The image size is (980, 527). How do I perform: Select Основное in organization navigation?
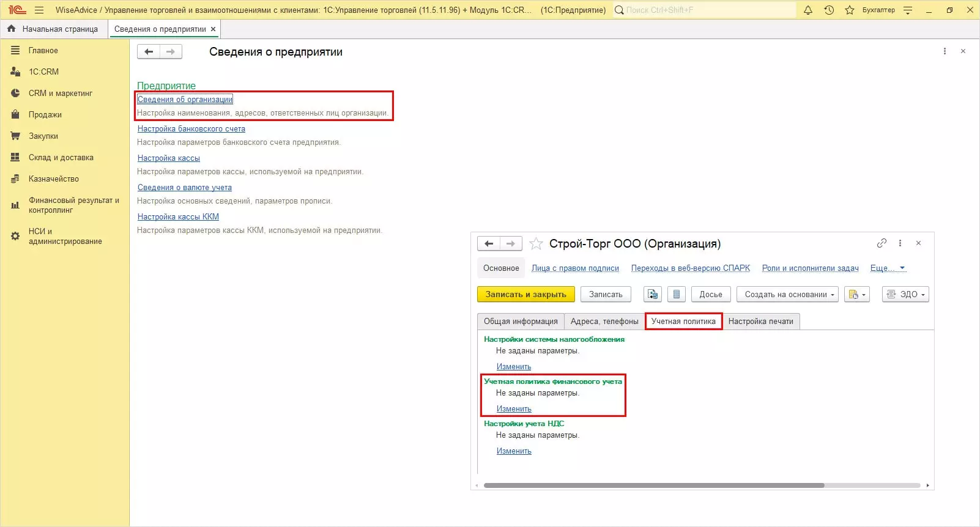click(501, 268)
